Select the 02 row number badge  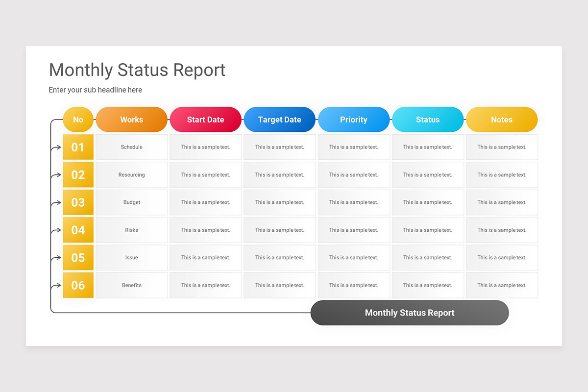point(78,174)
